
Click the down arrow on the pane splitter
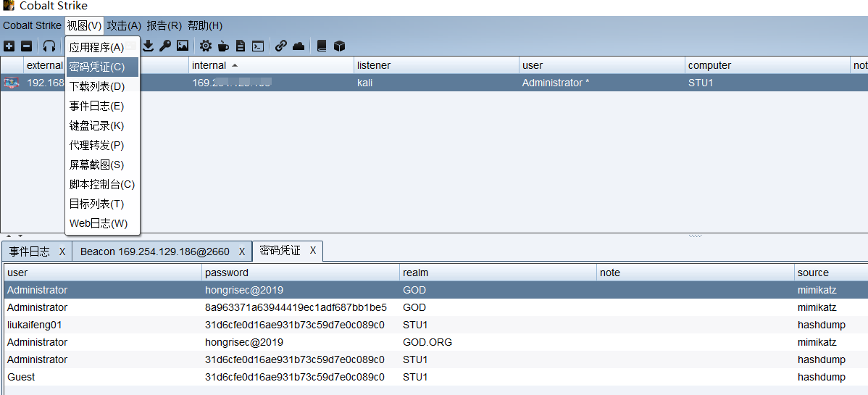pos(20,236)
